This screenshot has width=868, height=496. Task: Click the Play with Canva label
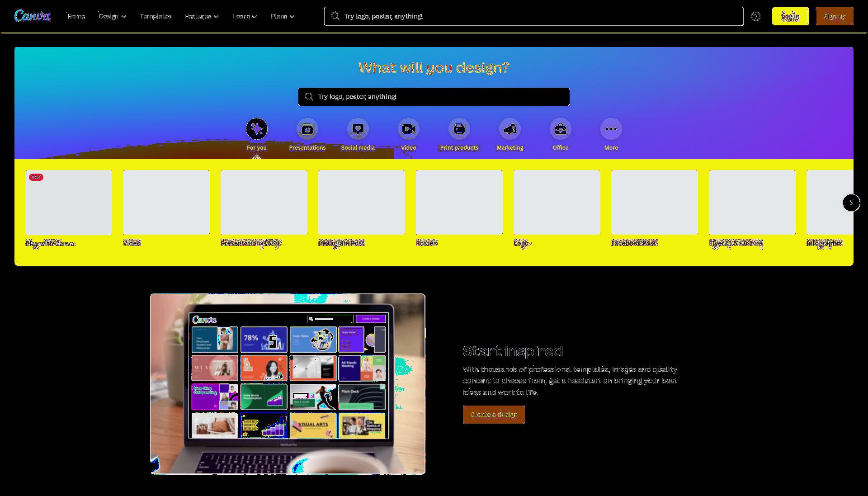tap(50, 244)
